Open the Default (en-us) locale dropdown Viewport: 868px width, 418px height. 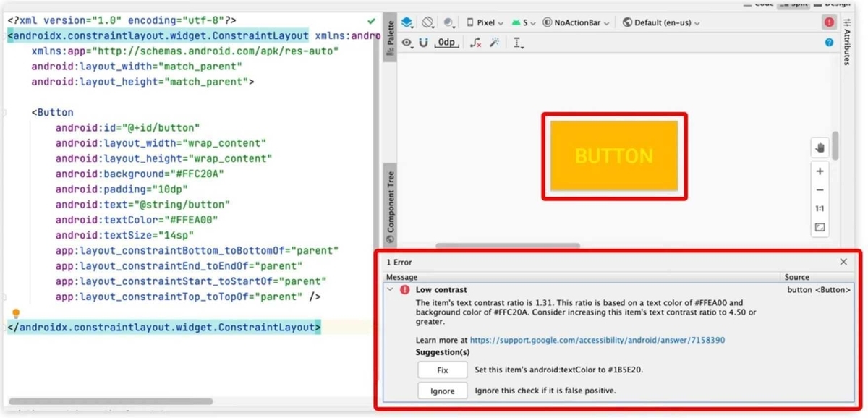(661, 22)
